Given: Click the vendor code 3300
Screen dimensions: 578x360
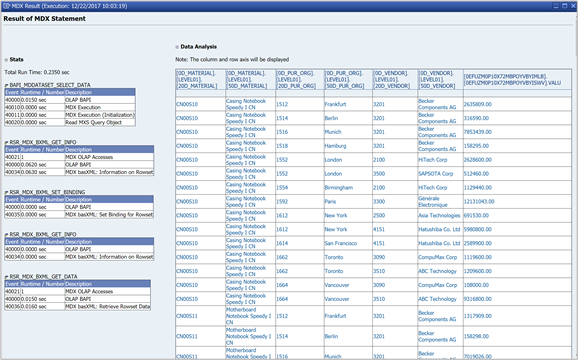Looking at the screenshot, I should (379, 202).
